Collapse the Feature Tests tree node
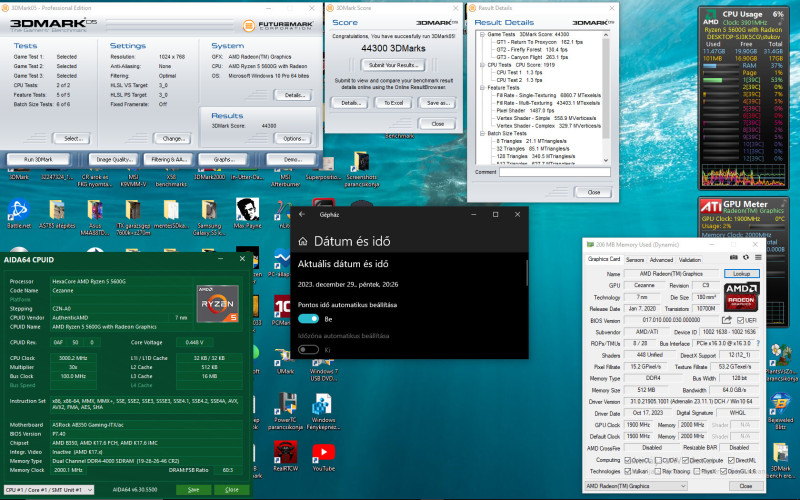Screen dimensions: 800x500 pyautogui.click(x=482, y=88)
